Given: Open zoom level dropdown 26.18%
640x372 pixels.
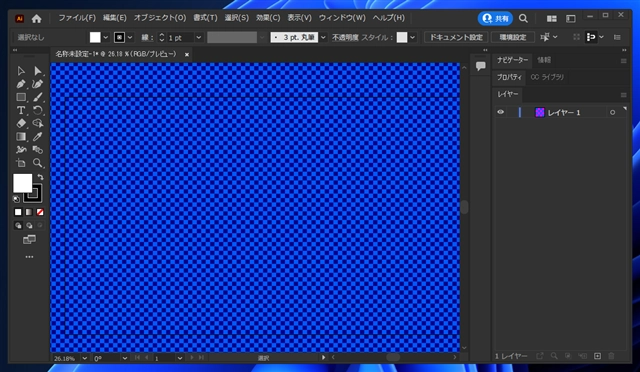Looking at the screenshot, I should 84,358.
